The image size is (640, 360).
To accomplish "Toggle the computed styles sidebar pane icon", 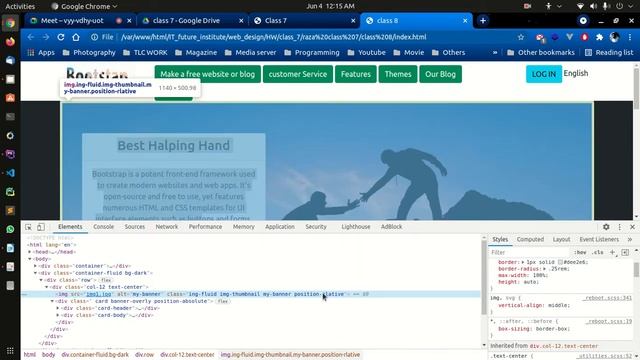I will (625, 252).
